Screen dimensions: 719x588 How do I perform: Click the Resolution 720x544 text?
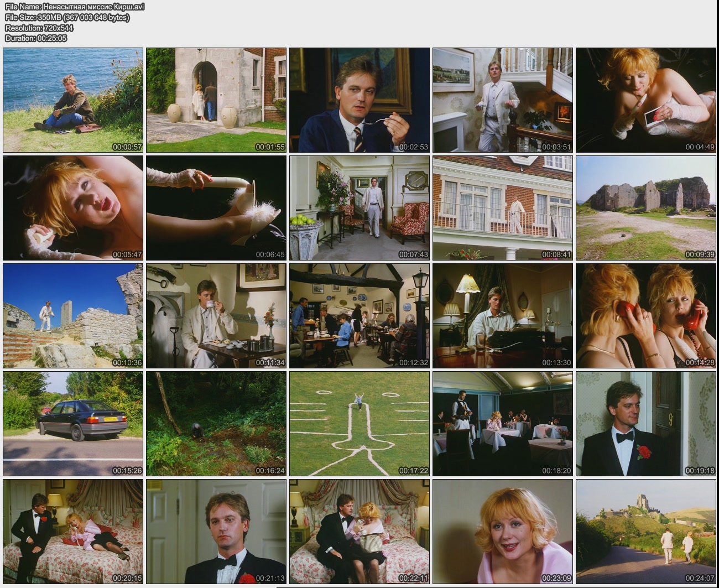click(x=39, y=28)
